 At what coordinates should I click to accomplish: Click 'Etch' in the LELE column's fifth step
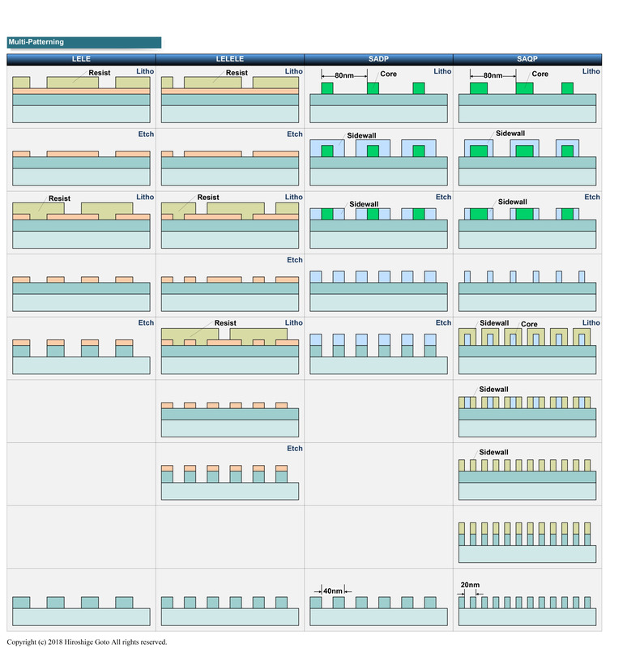pos(146,322)
